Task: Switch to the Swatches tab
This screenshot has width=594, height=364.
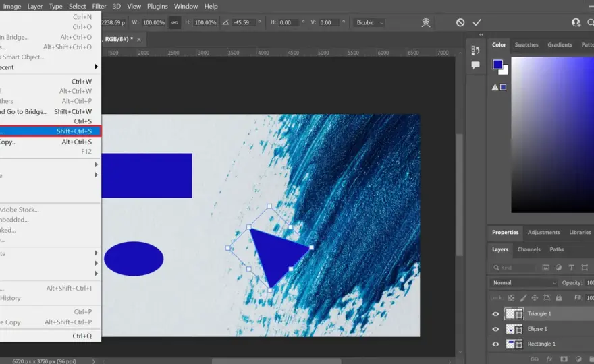Action: (x=526, y=44)
